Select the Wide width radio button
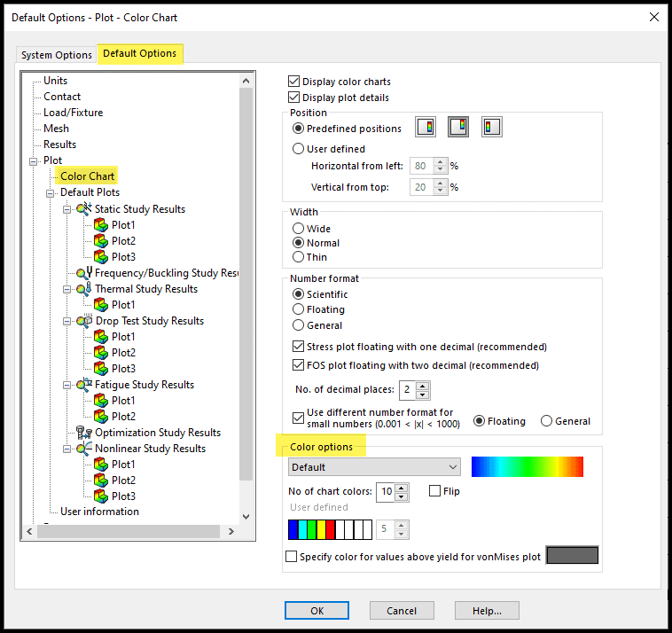This screenshot has width=672, height=633. coord(298,229)
